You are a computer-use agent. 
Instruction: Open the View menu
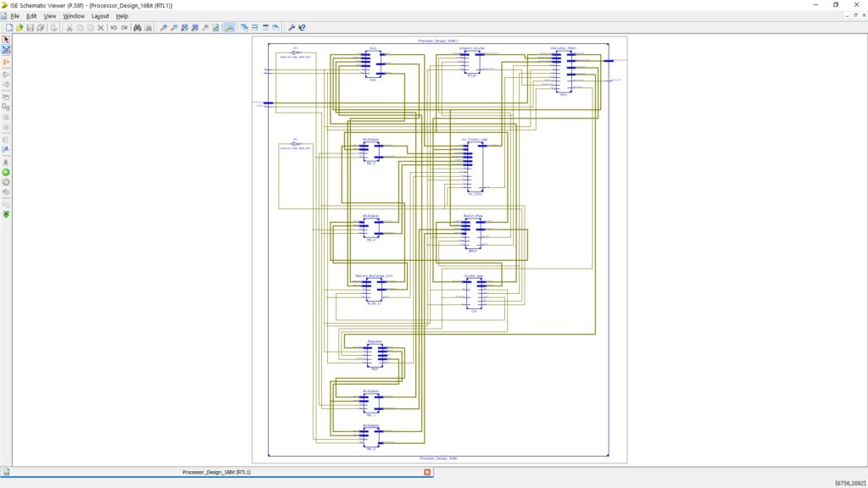pyautogui.click(x=50, y=16)
